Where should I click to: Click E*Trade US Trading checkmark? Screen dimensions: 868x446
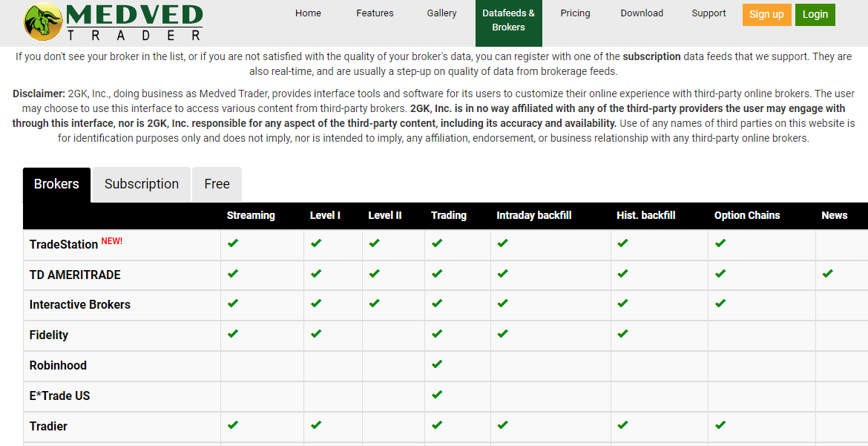click(437, 395)
